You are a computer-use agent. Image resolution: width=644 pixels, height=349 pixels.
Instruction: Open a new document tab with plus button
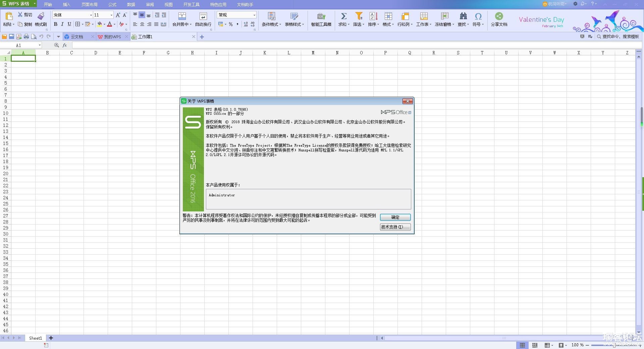point(202,37)
